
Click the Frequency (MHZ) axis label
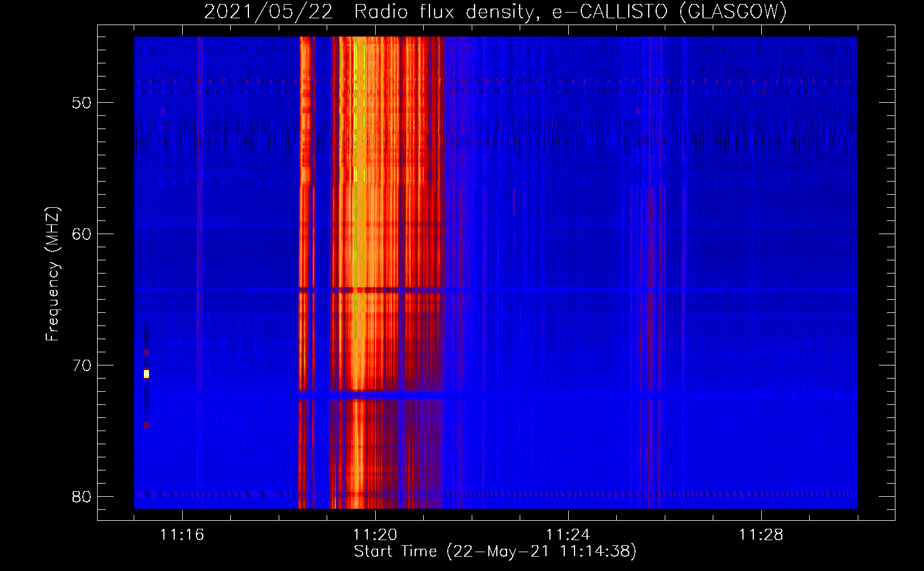[x=53, y=274]
